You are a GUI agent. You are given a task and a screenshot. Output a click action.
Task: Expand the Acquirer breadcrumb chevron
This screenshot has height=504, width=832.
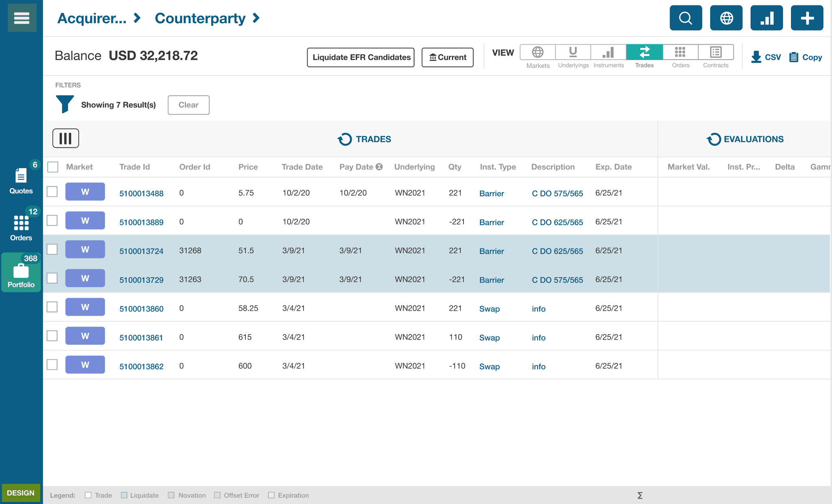137,18
